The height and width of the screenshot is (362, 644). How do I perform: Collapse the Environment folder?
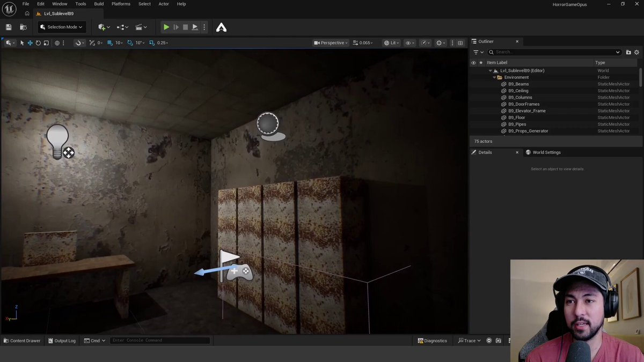coord(494,77)
